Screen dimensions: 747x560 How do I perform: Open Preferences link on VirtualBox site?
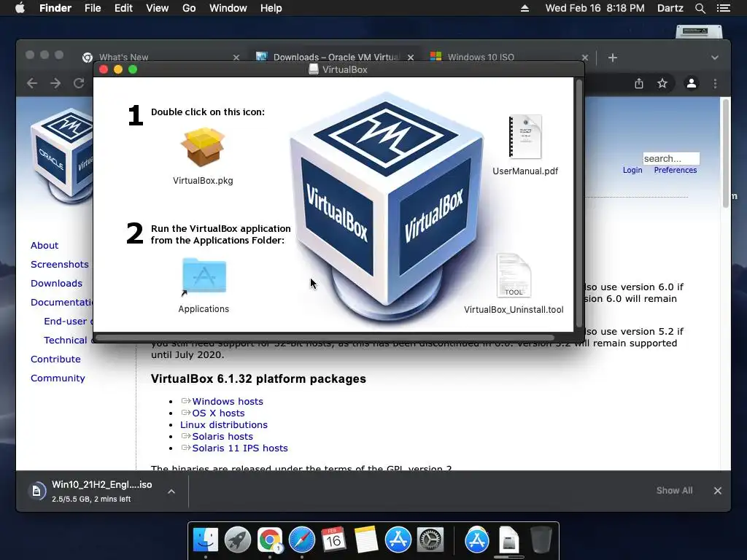[675, 170]
